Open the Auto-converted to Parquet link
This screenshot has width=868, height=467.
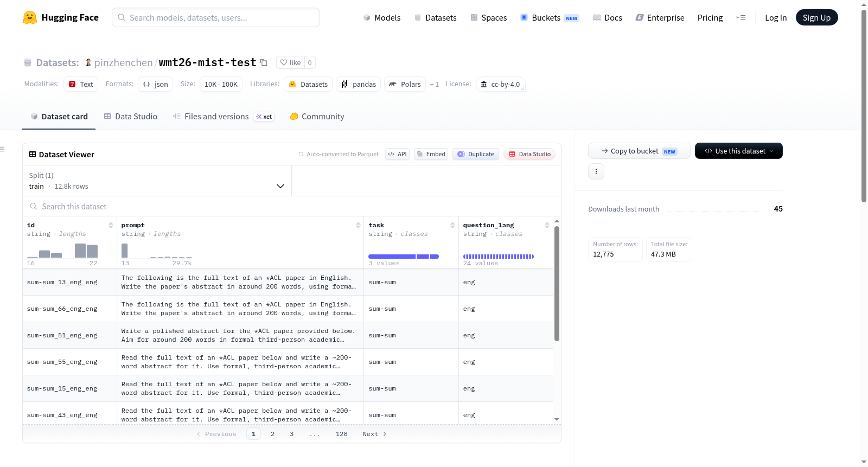[342, 154]
